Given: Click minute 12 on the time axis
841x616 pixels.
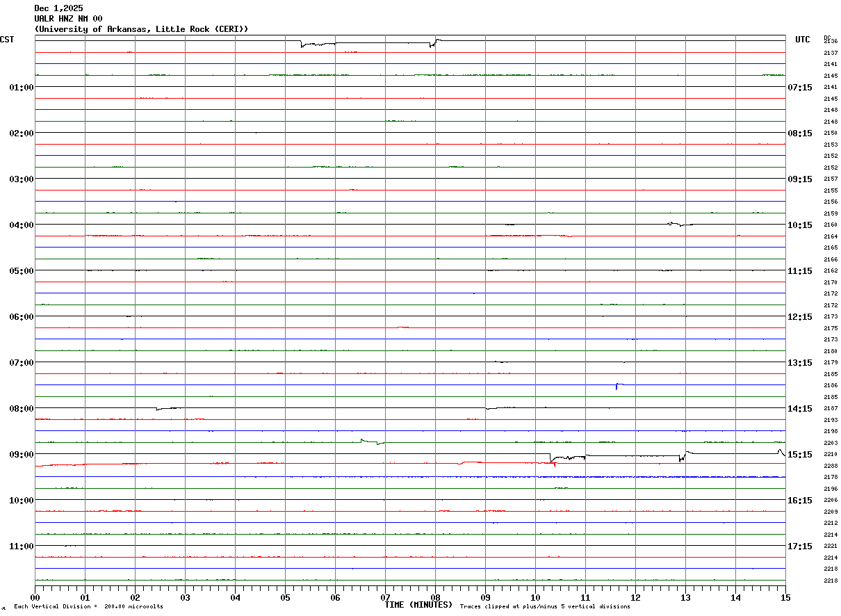Looking at the screenshot, I should pos(635,597).
